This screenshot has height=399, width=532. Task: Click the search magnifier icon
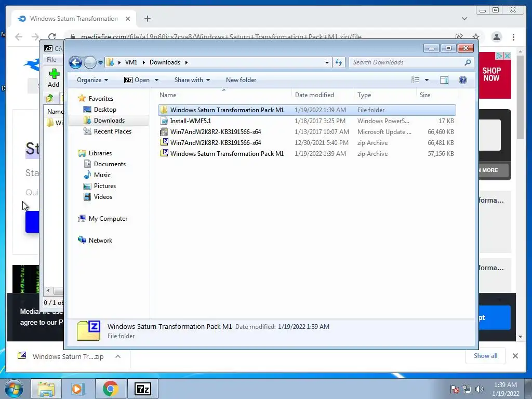tap(468, 62)
